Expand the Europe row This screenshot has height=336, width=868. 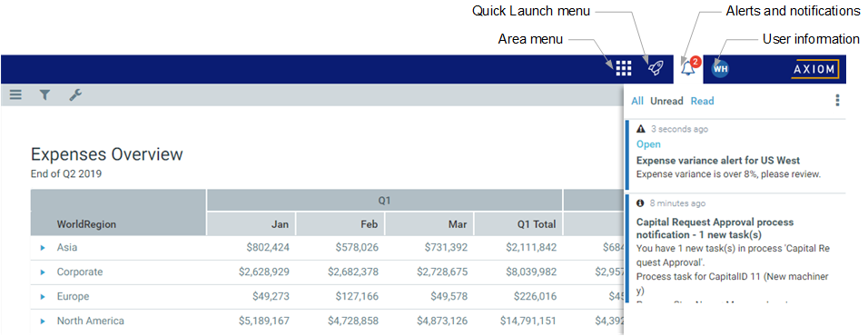[x=43, y=297]
